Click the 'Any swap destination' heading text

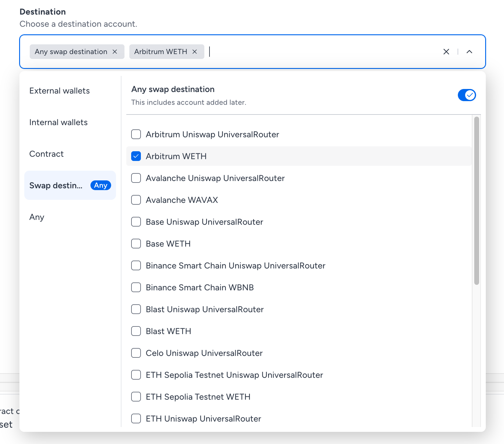coord(173,89)
